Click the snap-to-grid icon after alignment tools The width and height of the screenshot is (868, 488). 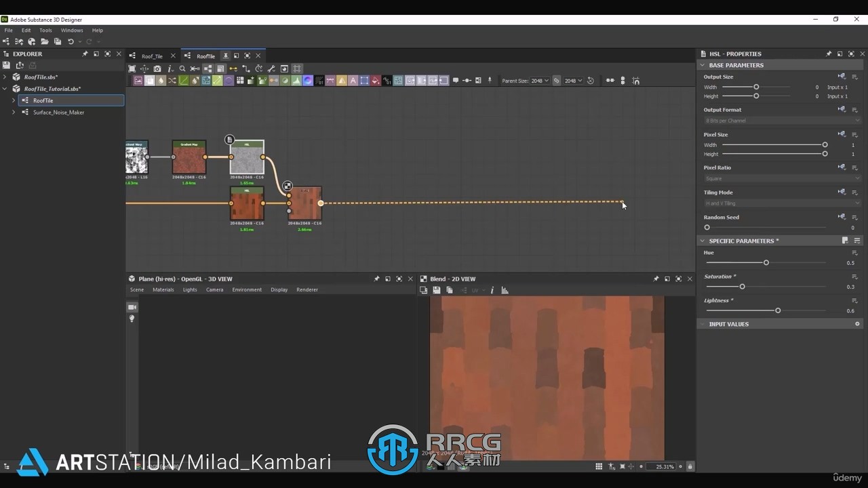[635, 81]
